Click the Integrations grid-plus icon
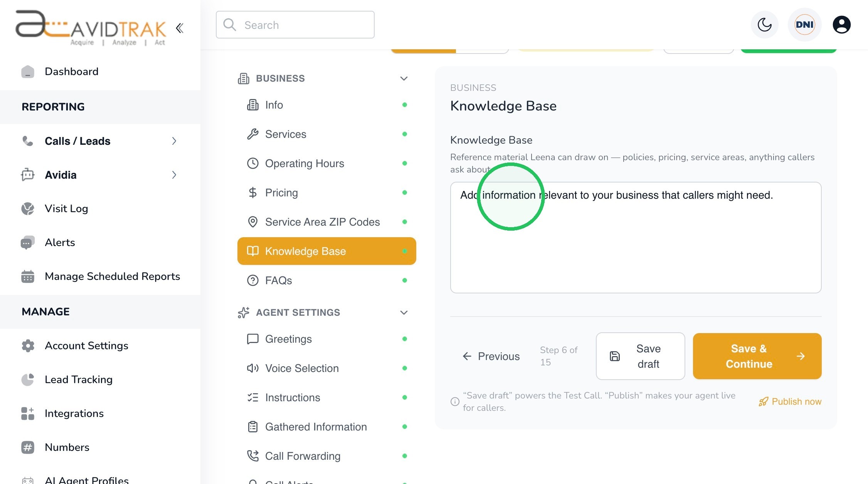 pyautogui.click(x=28, y=414)
